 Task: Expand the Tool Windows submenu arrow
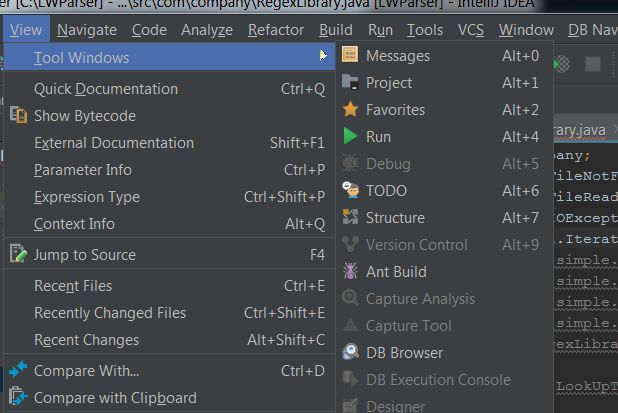click(323, 57)
